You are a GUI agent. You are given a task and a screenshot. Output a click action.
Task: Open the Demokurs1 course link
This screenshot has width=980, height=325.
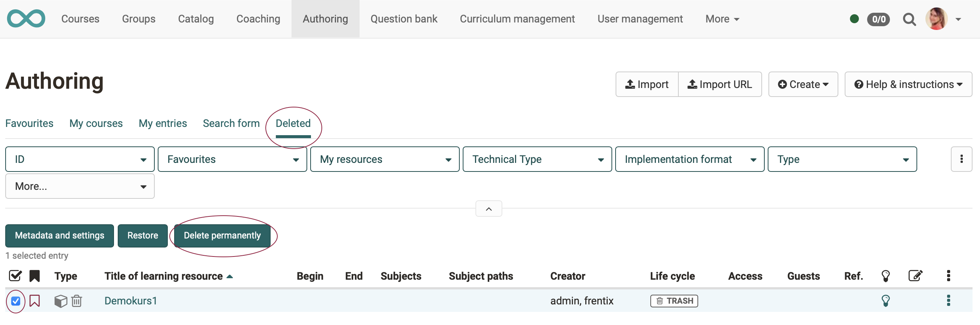130,301
